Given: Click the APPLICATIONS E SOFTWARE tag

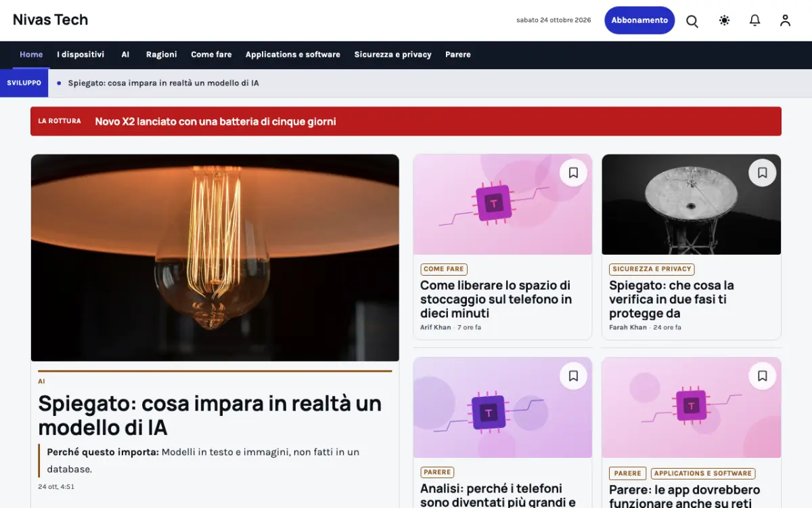Looking at the screenshot, I should pyautogui.click(x=703, y=473).
